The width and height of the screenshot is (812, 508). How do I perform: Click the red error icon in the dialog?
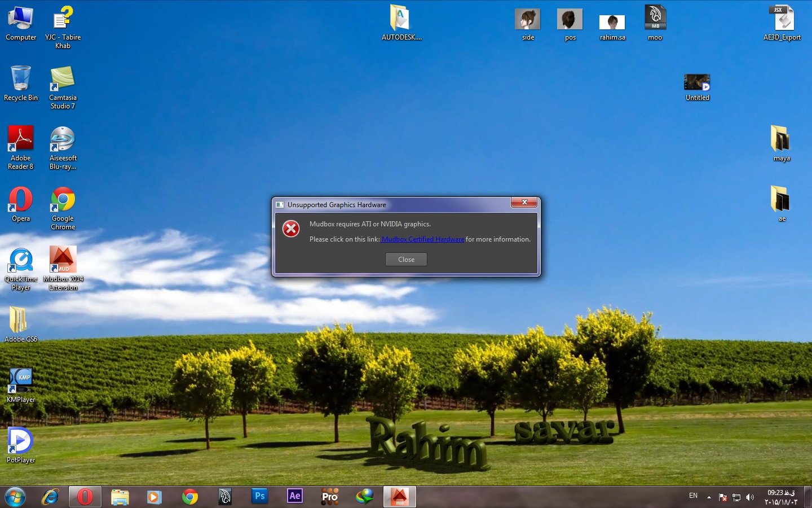coord(291,229)
